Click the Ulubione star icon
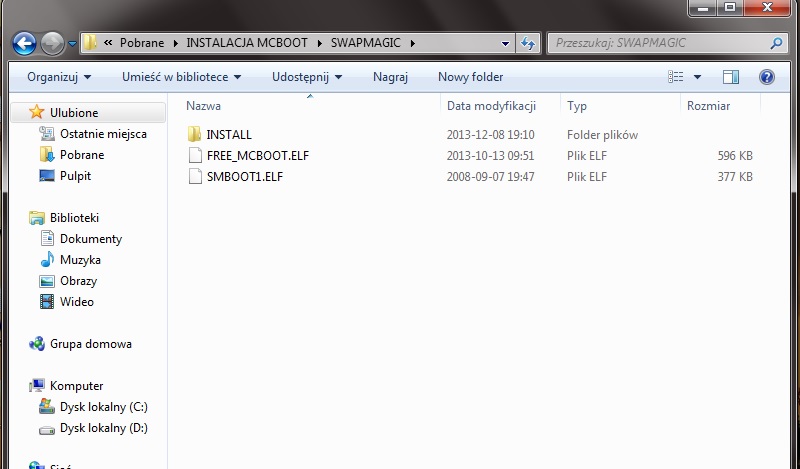Screen dimensions: 800x469 [x=36, y=112]
